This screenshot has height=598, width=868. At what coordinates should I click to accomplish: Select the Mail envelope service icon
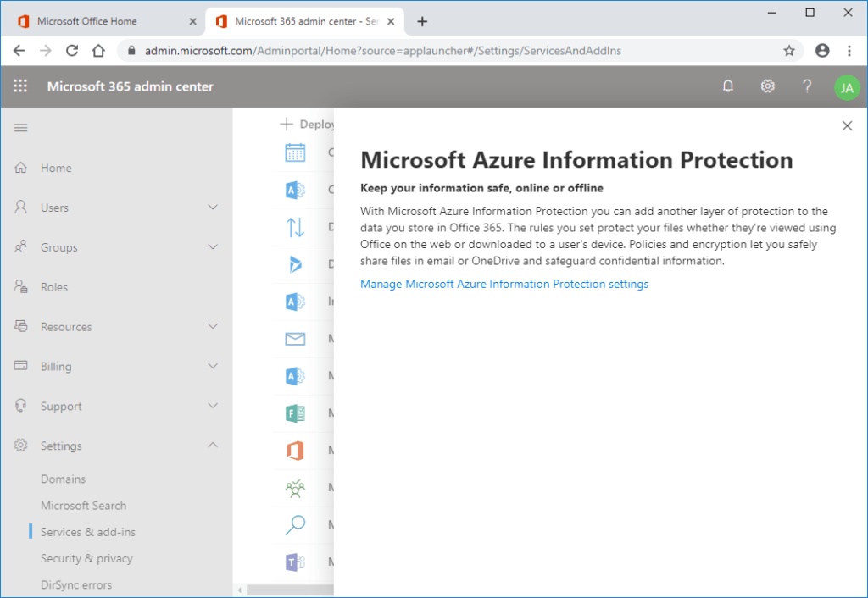coord(294,339)
